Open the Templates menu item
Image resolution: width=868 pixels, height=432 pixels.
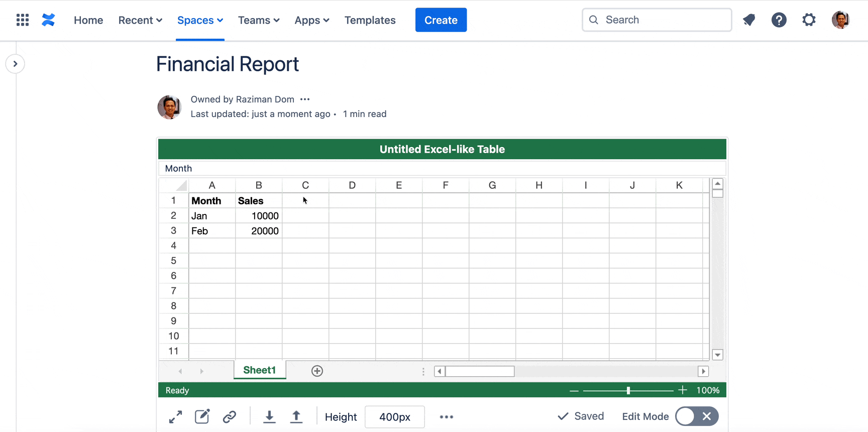pyautogui.click(x=370, y=20)
